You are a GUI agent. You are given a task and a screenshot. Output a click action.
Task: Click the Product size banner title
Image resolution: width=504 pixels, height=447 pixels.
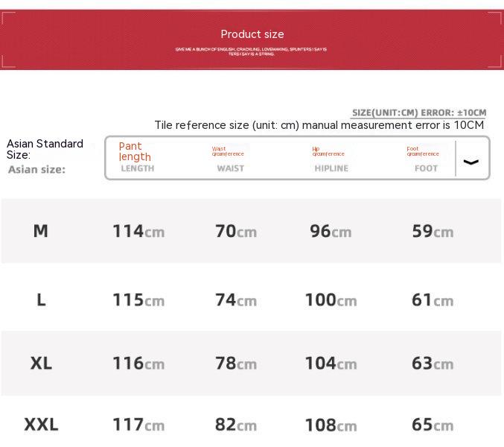pyautogui.click(x=252, y=34)
